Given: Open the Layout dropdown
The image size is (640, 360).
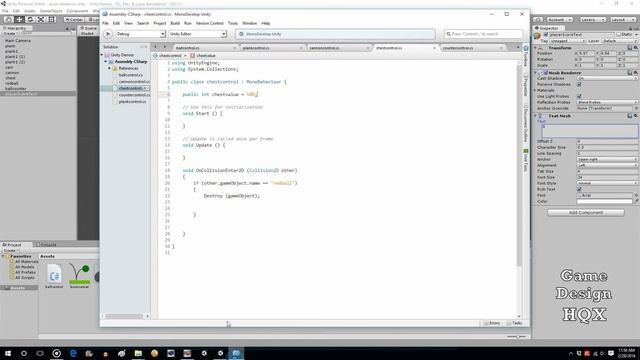Looking at the screenshot, I should tap(622, 19).
